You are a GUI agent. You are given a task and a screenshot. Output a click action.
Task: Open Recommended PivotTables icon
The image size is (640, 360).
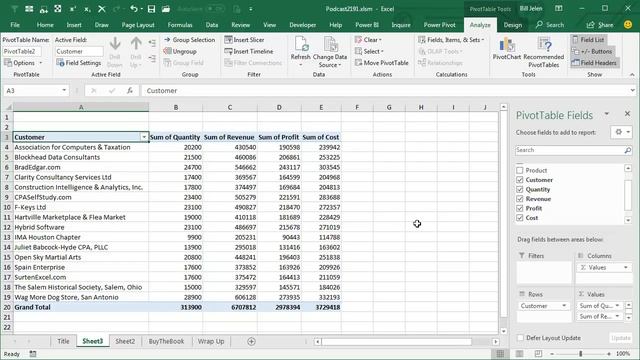(544, 44)
